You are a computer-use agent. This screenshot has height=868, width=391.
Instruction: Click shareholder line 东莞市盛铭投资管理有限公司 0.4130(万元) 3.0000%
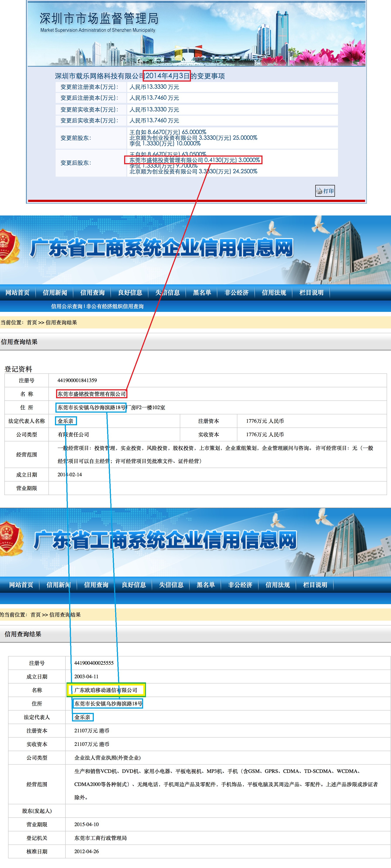[195, 160]
